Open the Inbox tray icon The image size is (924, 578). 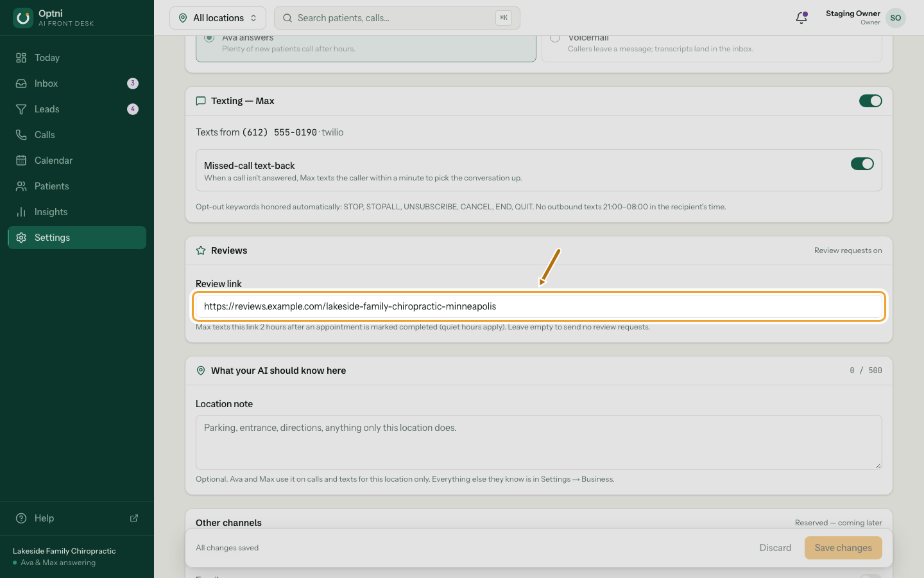pyautogui.click(x=21, y=83)
